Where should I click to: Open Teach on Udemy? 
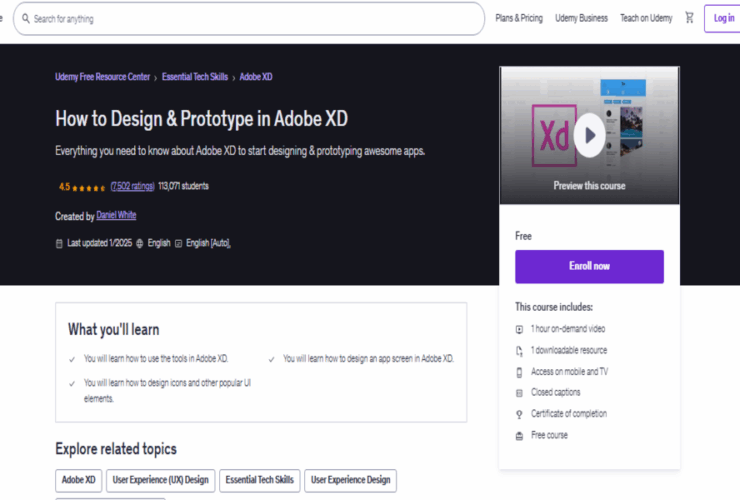click(646, 18)
